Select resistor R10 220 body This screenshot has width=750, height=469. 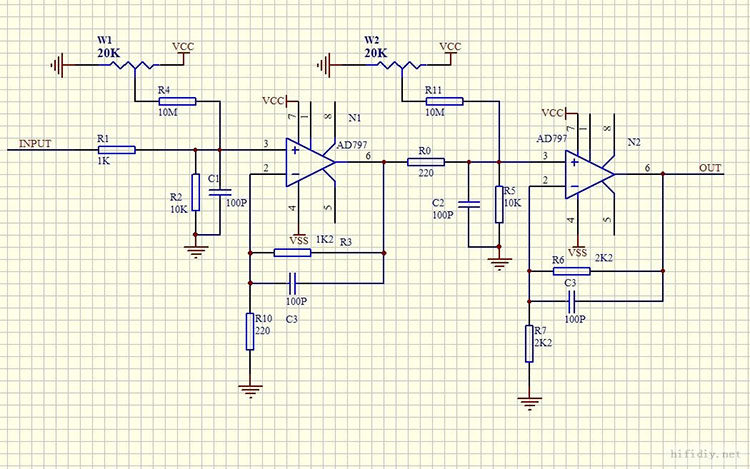pos(250,332)
